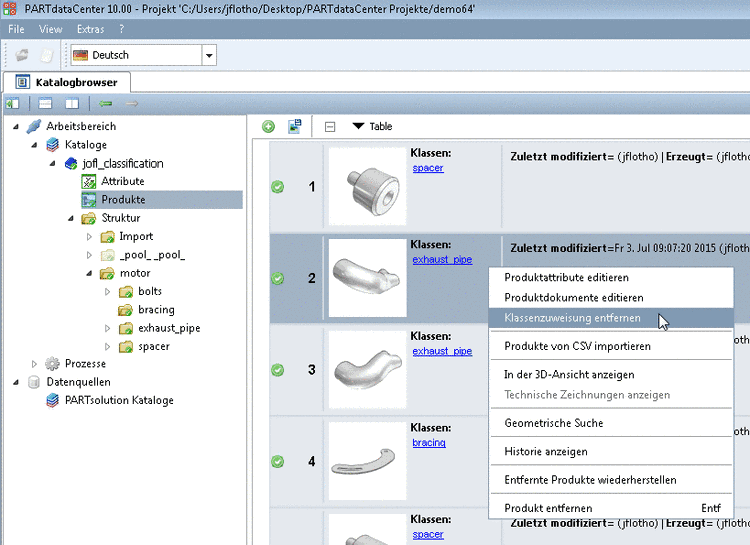Screen dimensions: 750x545
Task: Choose Produkt entfernen from context menu
Action: pos(611,508)
